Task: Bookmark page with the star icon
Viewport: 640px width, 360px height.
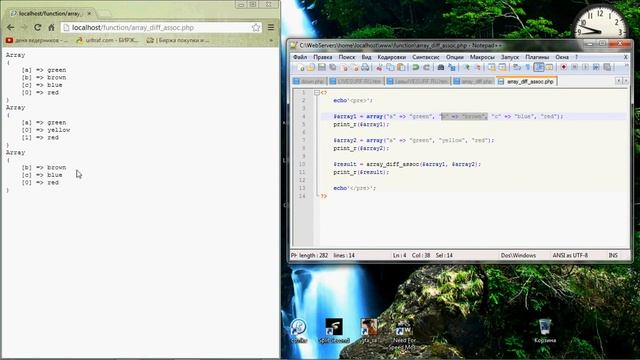Action: pos(256,27)
